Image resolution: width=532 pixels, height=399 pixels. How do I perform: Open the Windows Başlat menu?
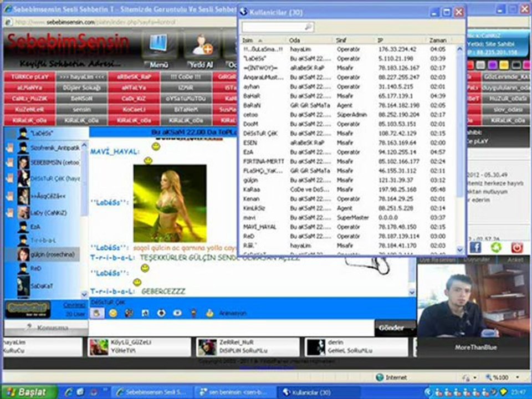tap(28, 392)
